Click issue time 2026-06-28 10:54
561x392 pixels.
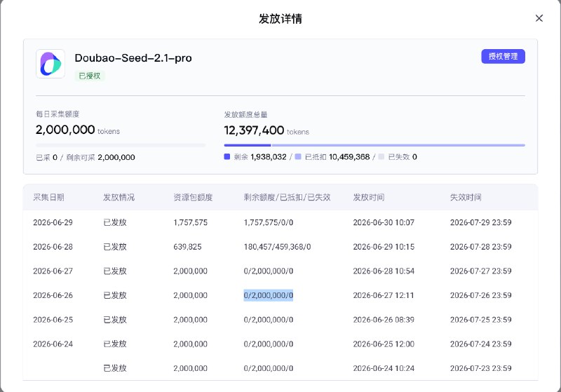coord(384,271)
